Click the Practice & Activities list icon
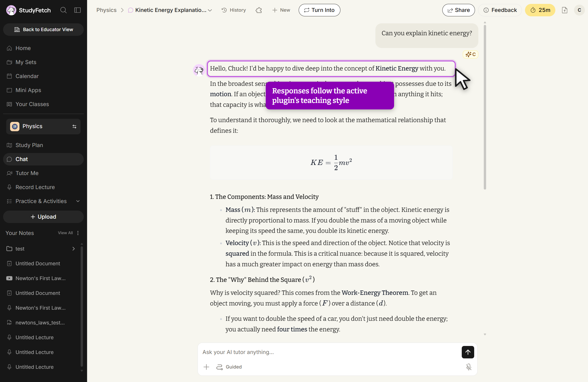The image size is (588, 382). point(9,201)
